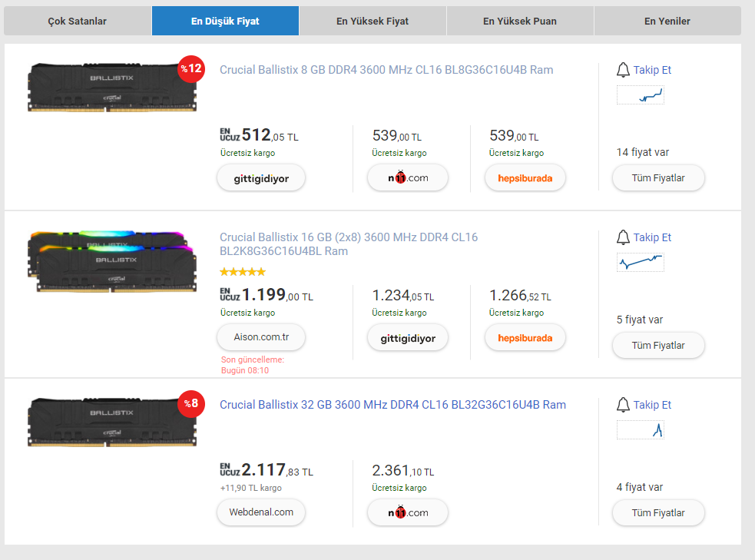Click the 'Son güncelleme: Bugün 08:10' note
The width and height of the screenshot is (755, 560).
coord(253,366)
